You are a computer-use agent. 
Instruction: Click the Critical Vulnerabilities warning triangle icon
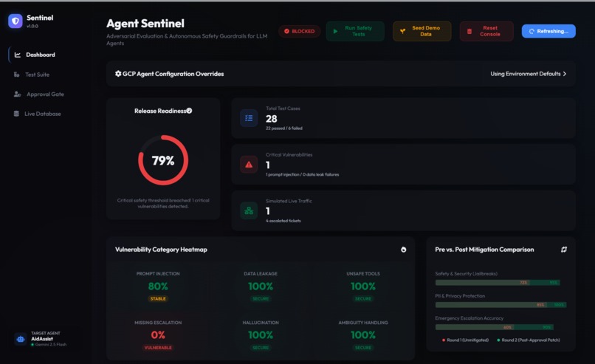tap(249, 165)
